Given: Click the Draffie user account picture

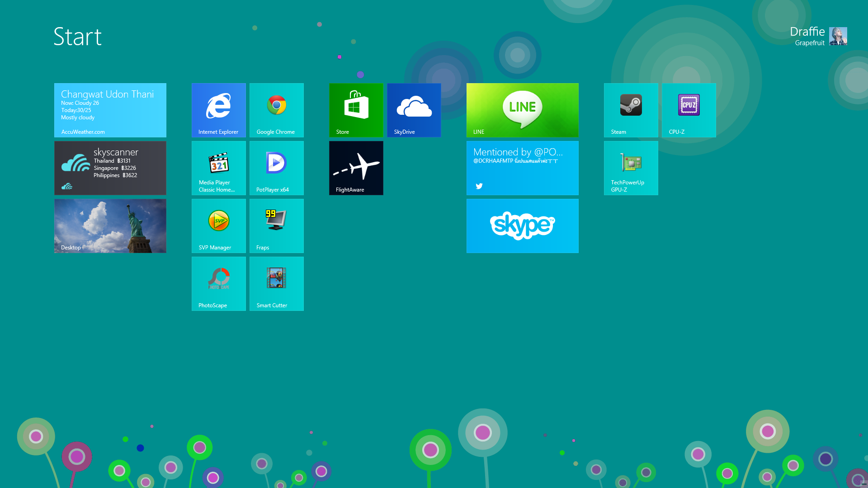Looking at the screenshot, I should (x=838, y=36).
